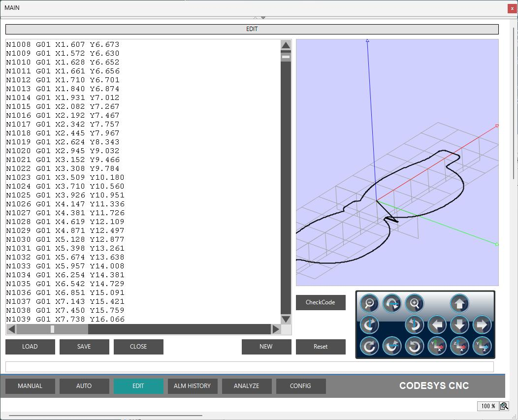Viewport: 518px width, 420px height.
Task: Place cursor on line N1039 G01 X7.738
Action: [x=65, y=319]
